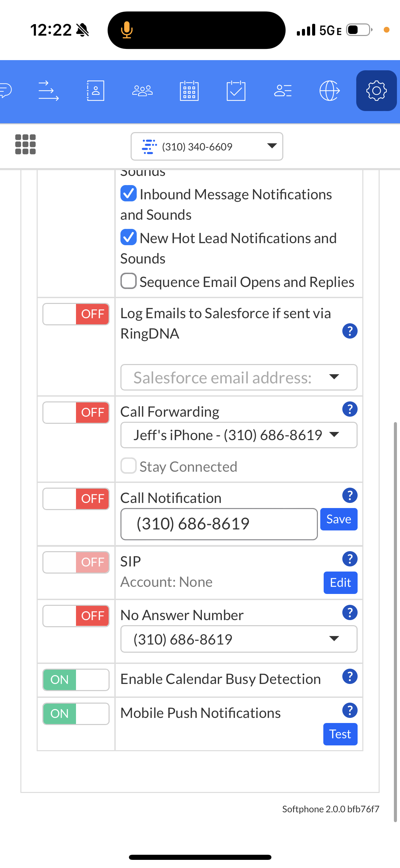Image resolution: width=400 pixels, height=868 pixels.
Task: Open the dial pad grid icon
Action: pos(25,144)
